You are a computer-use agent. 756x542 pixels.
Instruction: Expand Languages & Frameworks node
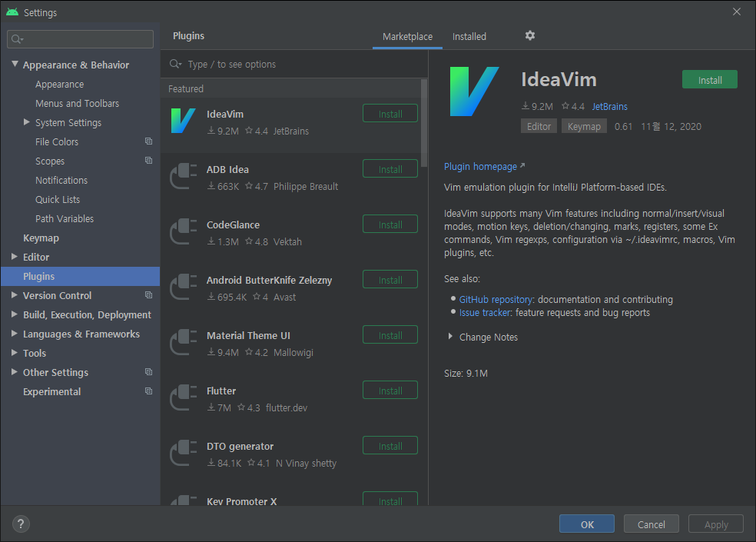pyautogui.click(x=15, y=334)
